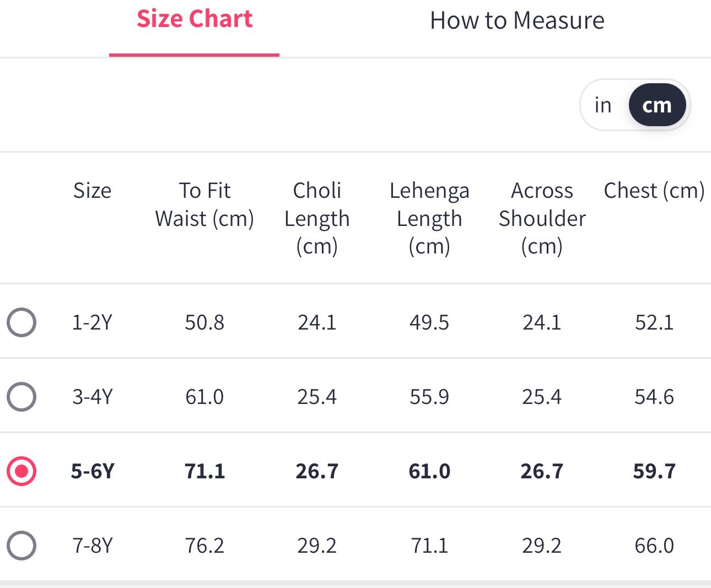Choose the 7-8Y size radio button

point(21,546)
